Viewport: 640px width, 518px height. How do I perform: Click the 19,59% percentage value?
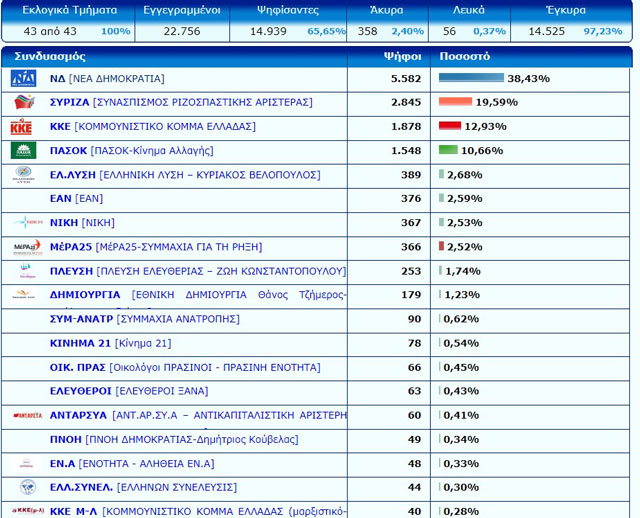pos(497,102)
